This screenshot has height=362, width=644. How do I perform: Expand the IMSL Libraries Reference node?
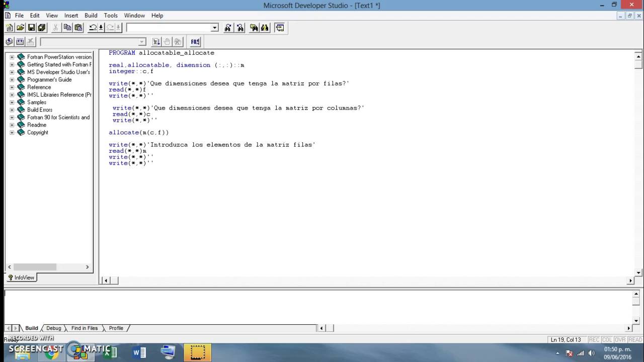click(x=12, y=95)
